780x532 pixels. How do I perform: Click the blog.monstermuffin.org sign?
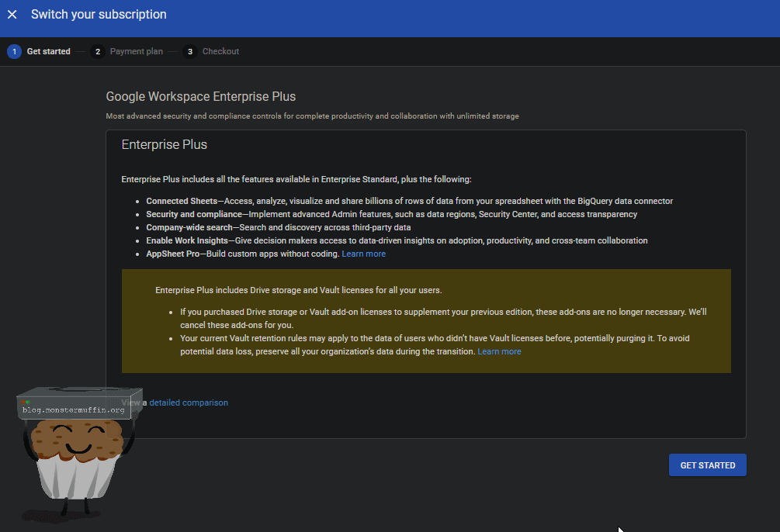pos(73,409)
